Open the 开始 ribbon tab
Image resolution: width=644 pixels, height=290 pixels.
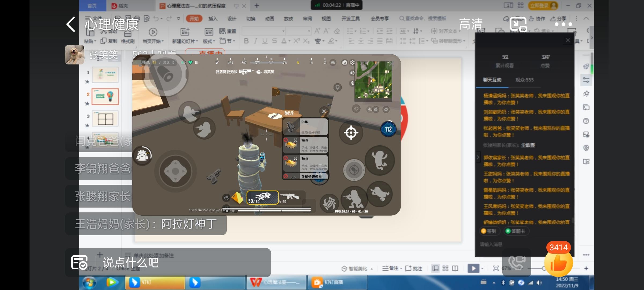194,19
